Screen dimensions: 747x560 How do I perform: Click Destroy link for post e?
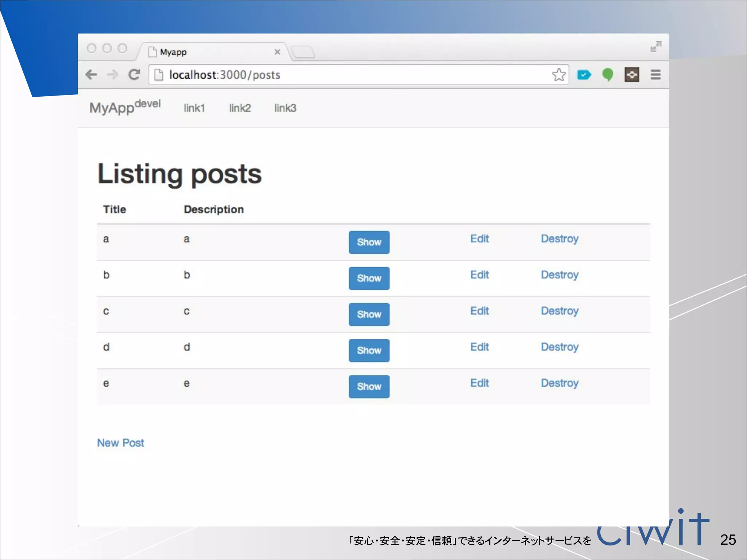tap(560, 383)
